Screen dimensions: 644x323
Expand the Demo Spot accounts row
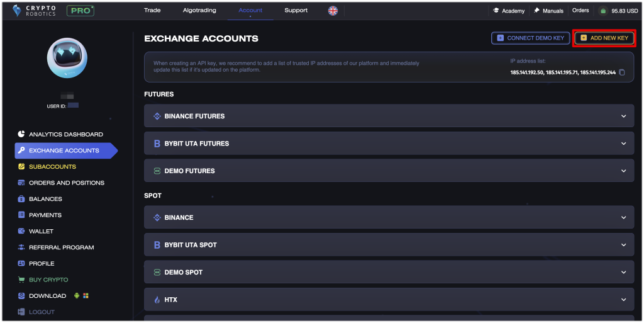(389, 272)
